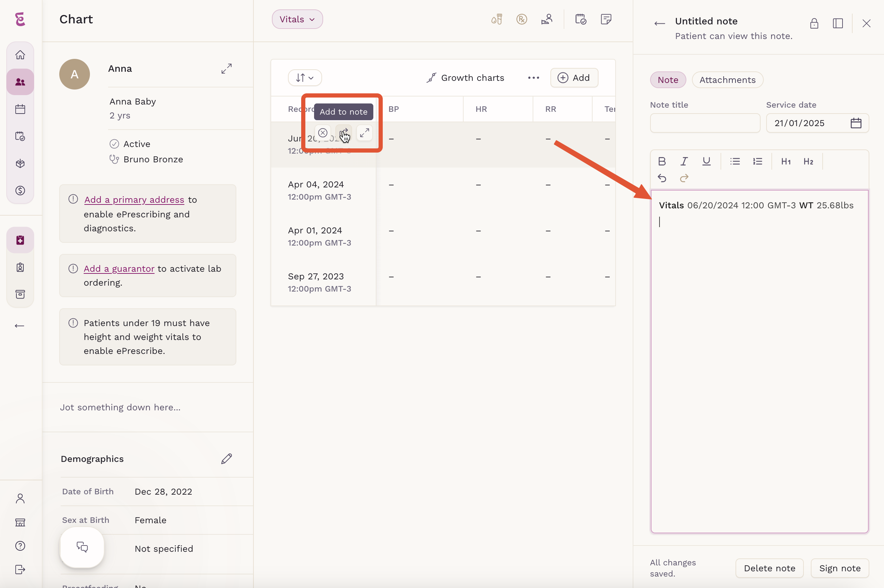The width and height of the screenshot is (884, 588).
Task: Toggle bulleted list in note editor
Action: 735,161
